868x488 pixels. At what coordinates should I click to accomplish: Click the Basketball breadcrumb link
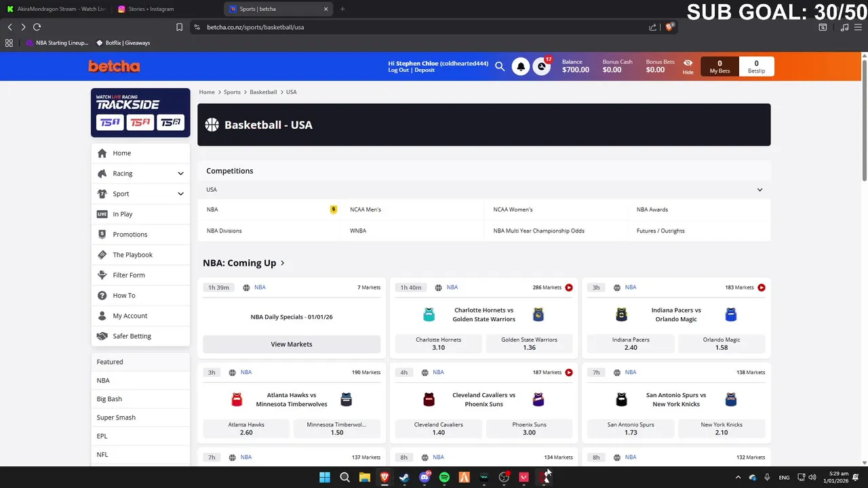263,92
